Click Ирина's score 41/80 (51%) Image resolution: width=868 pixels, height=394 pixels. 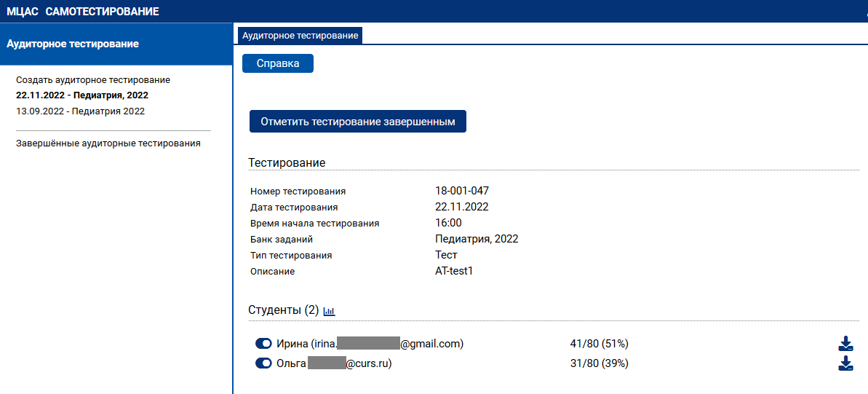[x=599, y=344]
